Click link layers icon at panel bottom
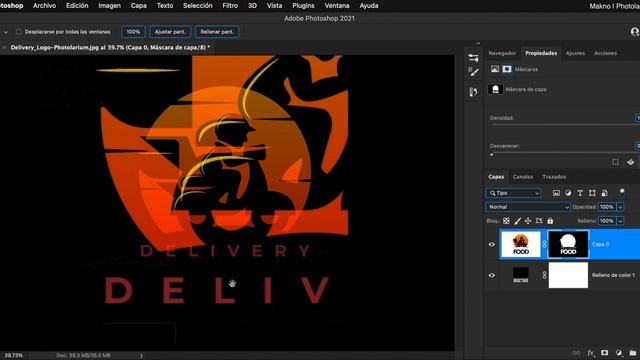640x360 pixels. point(576,353)
